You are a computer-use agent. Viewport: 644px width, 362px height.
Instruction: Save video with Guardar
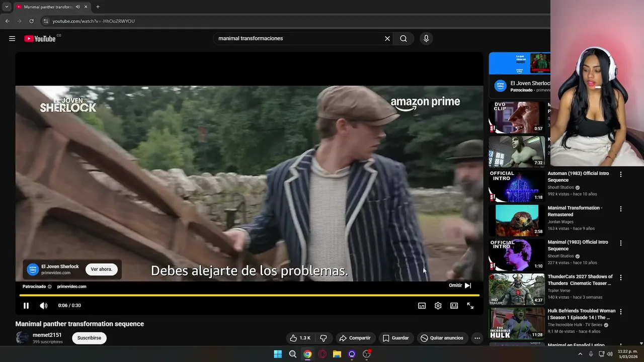(395, 338)
